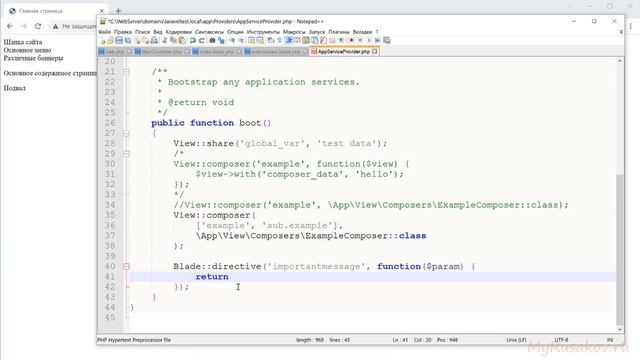Open the Вид menu
640x360 pixels.
(158, 32)
